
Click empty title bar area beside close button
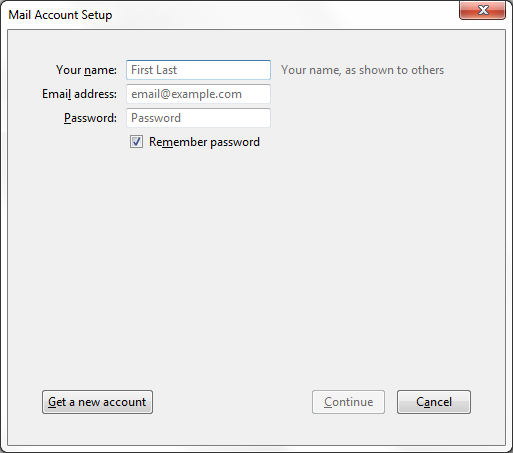(283, 15)
